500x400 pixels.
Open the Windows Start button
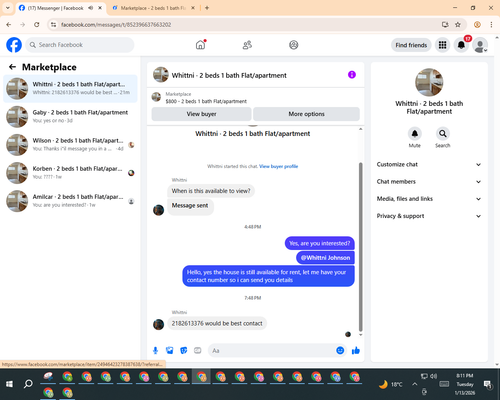point(9,384)
